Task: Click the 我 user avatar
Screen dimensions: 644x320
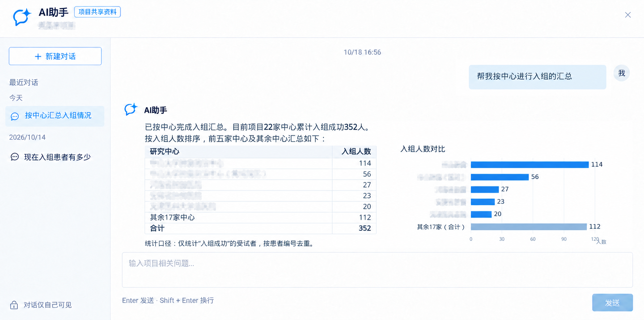Action: [622, 73]
